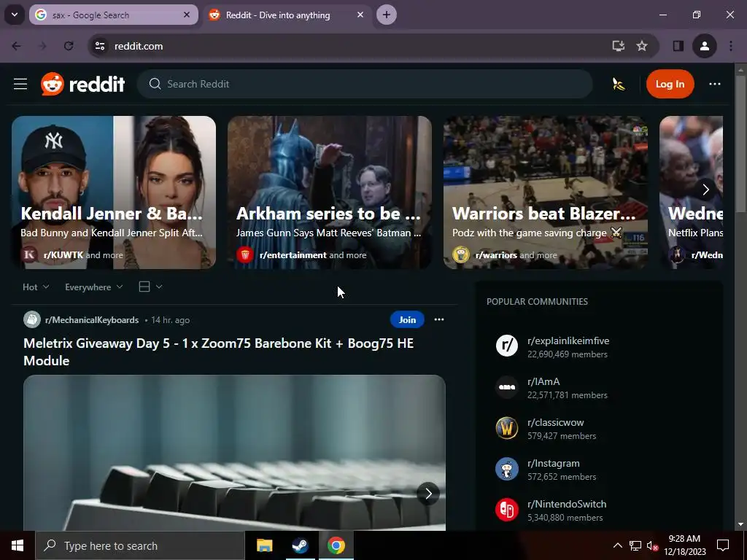The height and width of the screenshot is (560, 747).
Task: Click the Log In button
Action: point(670,85)
